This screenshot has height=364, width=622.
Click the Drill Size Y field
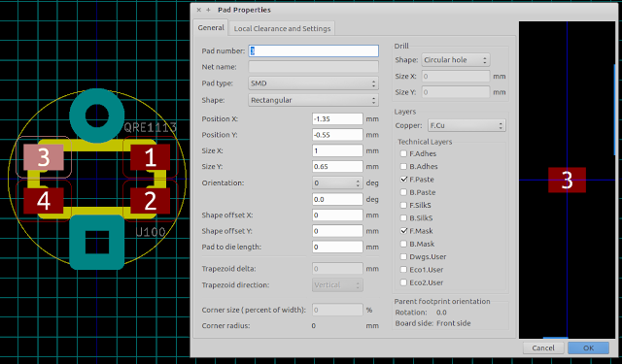[456, 92]
